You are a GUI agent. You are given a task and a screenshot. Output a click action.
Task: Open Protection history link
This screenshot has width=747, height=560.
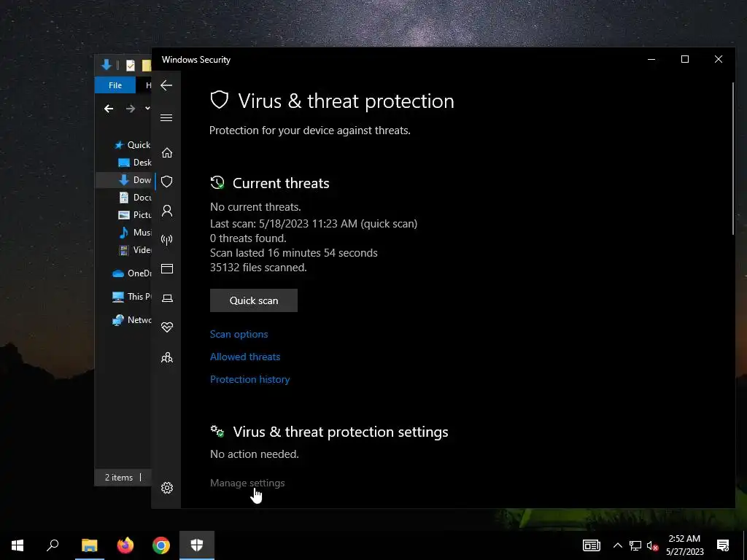click(249, 379)
